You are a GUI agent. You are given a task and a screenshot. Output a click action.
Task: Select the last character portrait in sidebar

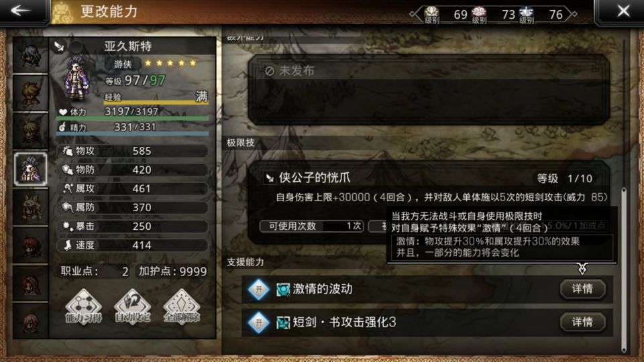pyautogui.click(x=30, y=320)
